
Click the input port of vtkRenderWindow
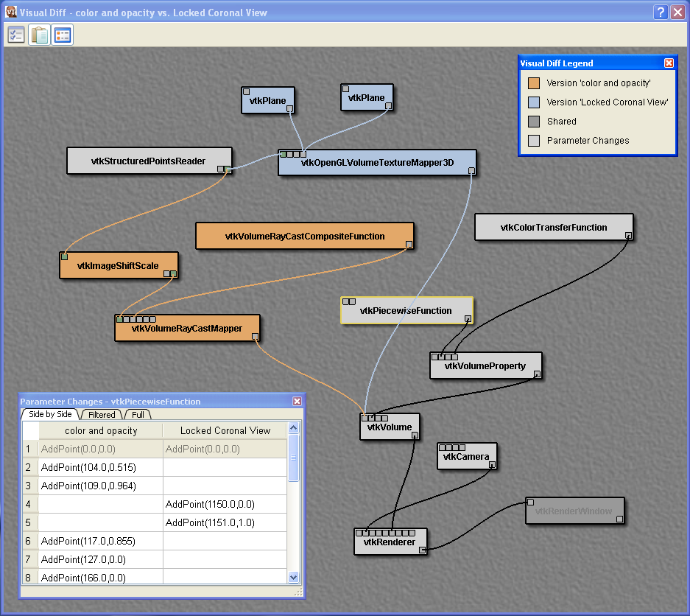click(531, 502)
